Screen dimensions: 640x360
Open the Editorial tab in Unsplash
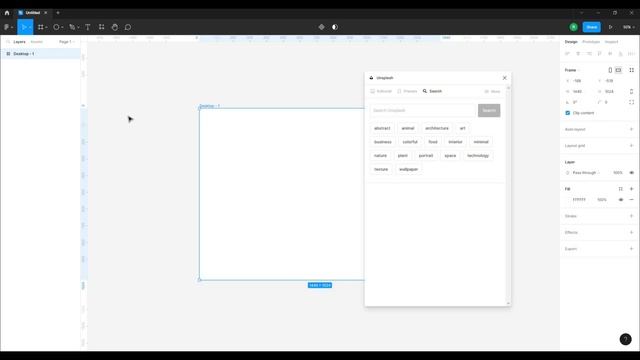click(381, 91)
